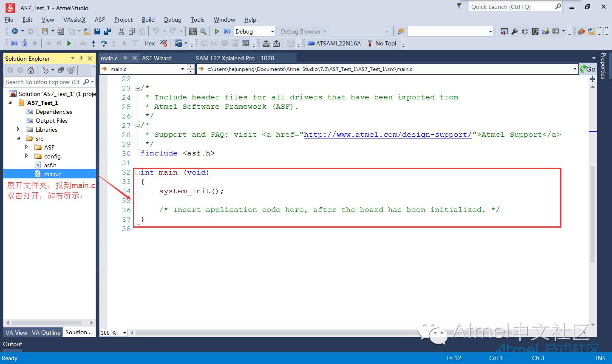This screenshot has height=364, width=612.
Task: Open the Tools menu
Action: click(197, 20)
